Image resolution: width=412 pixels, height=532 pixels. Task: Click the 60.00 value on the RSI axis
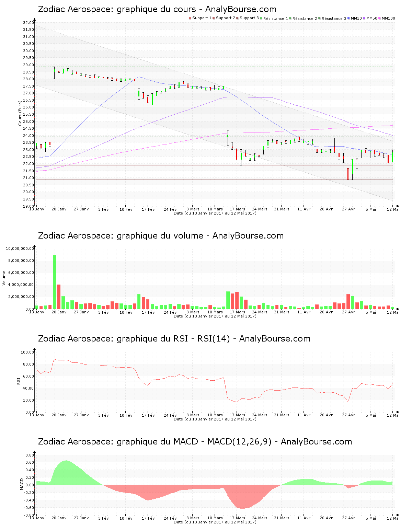28,376
